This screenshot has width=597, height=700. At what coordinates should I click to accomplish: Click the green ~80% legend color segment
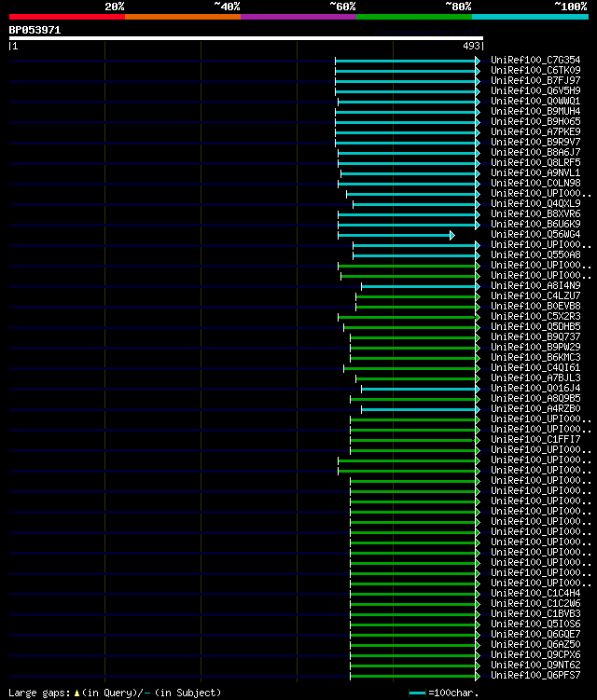pyautogui.click(x=414, y=17)
